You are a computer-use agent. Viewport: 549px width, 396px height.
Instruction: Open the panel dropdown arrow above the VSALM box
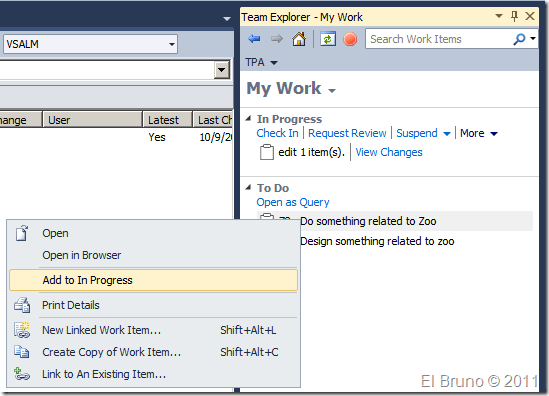point(227,18)
